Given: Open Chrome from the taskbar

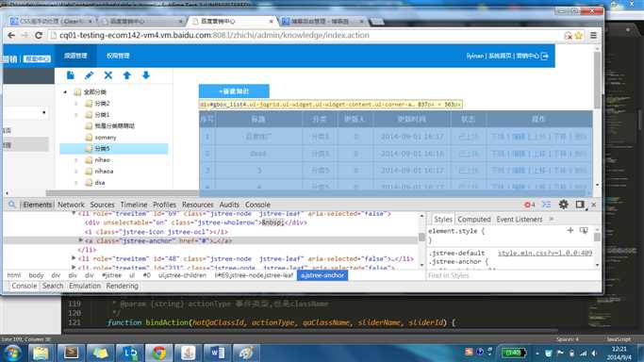Looking at the screenshot, I should 159,353.
